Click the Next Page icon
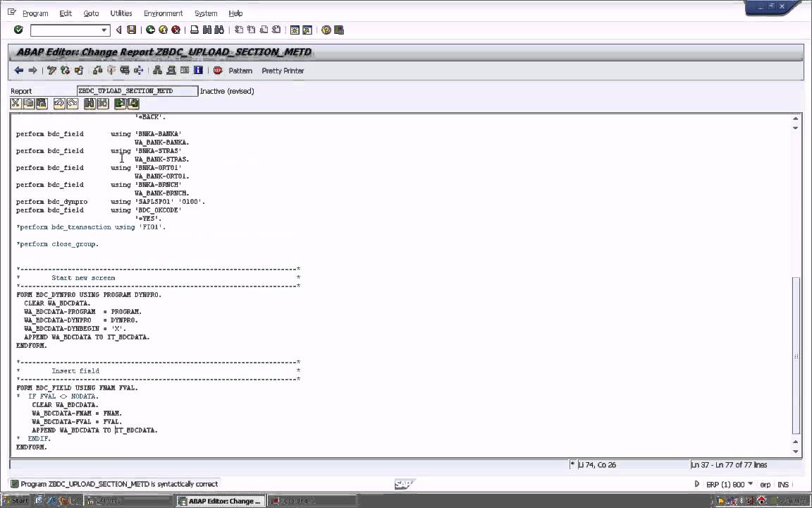This screenshot has width=812, height=508. [x=264, y=30]
